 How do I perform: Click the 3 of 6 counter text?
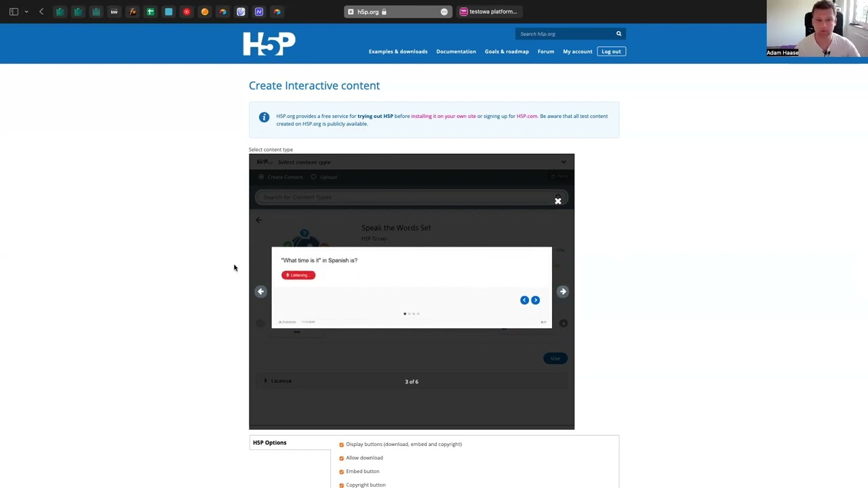pos(412,382)
